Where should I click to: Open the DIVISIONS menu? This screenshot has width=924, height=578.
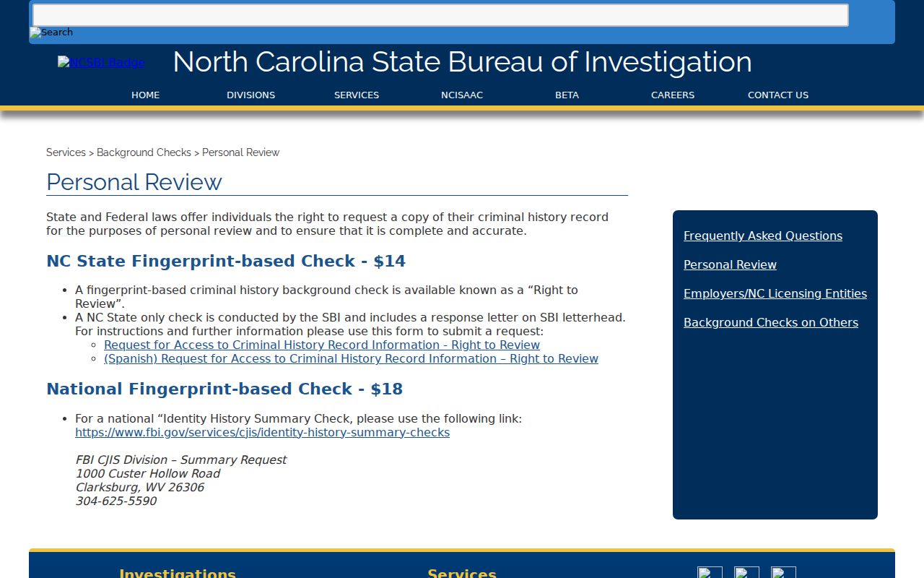pos(250,95)
